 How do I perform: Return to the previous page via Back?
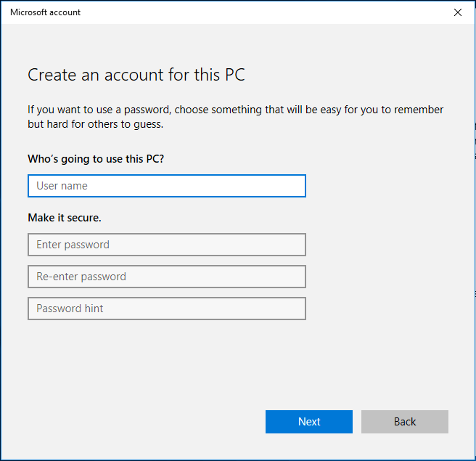(x=405, y=422)
